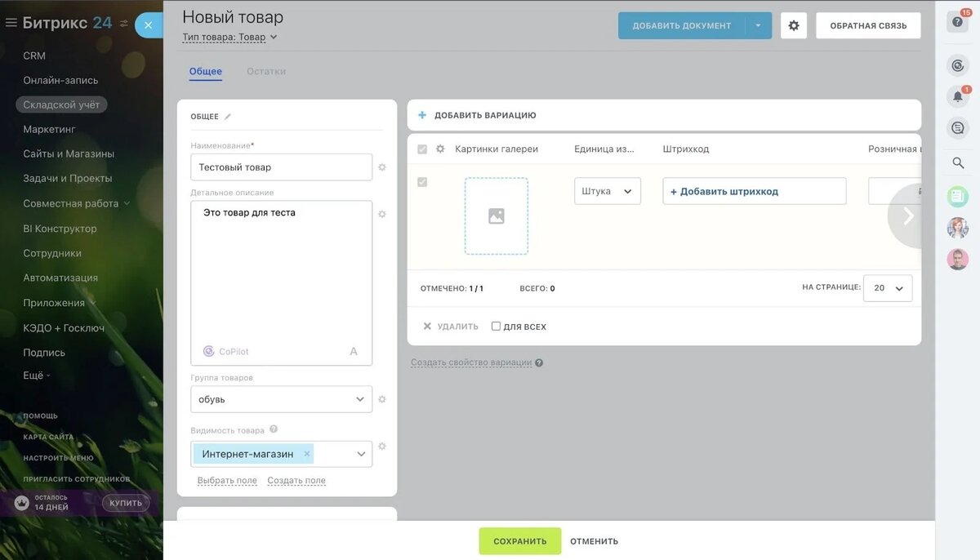
Task: Open BI Конструктор menu item
Action: [x=60, y=229]
